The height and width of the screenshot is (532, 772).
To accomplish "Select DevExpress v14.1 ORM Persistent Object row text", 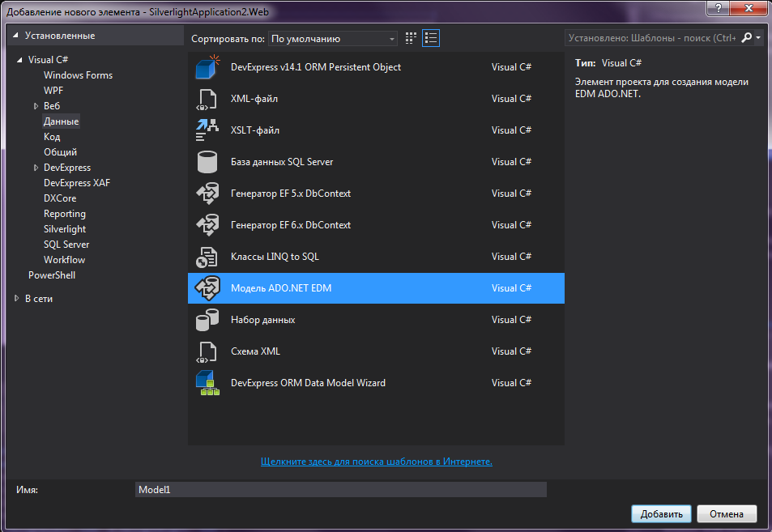I will pyautogui.click(x=316, y=67).
